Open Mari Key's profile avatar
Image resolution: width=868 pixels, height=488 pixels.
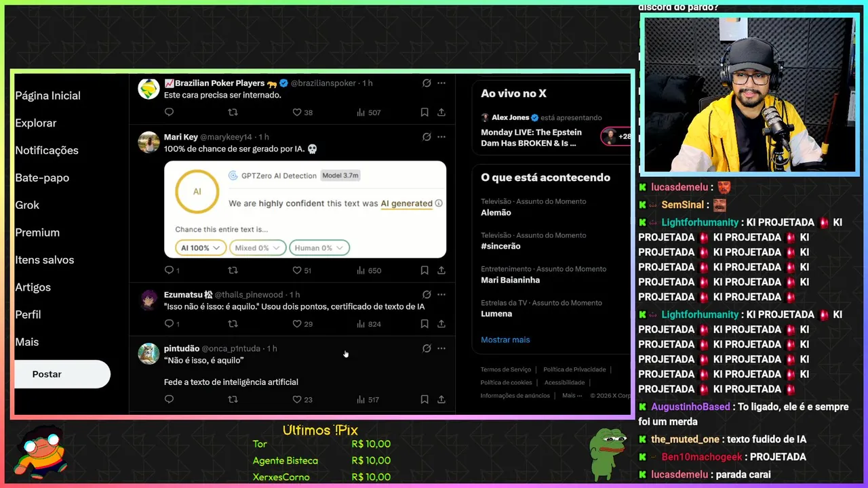click(x=149, y=142)
